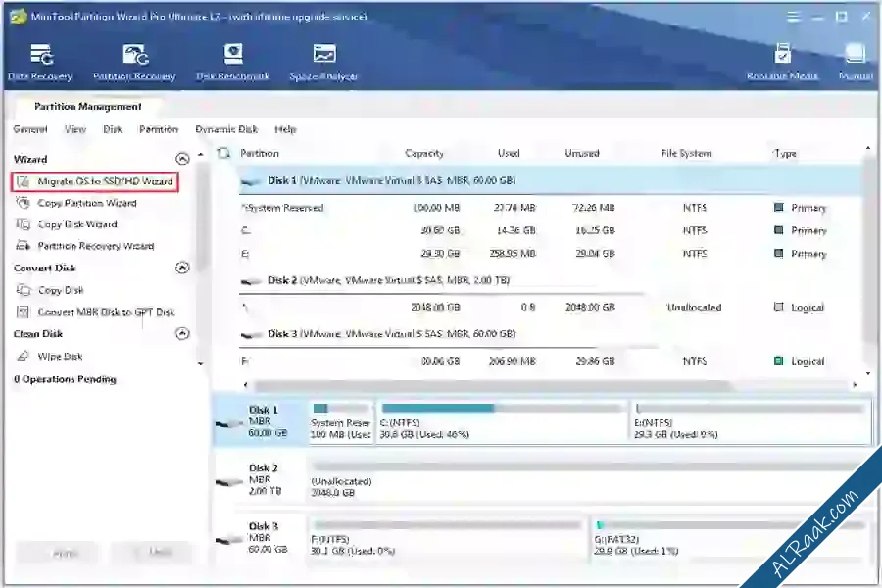The height and width of the screenshot is (588, 882).
Task: Select the F: partition row
Action: [x=550, y=361]
